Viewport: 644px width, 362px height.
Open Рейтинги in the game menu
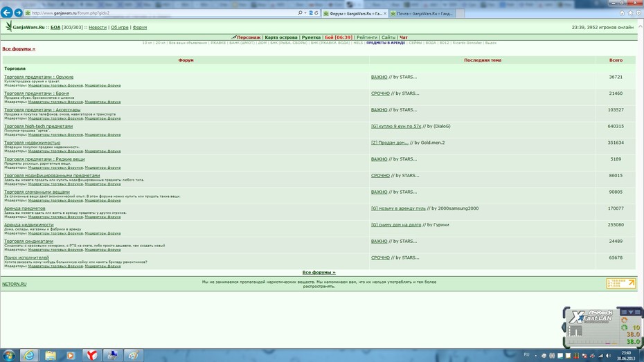pyautogui.click(x=367, y=37)
